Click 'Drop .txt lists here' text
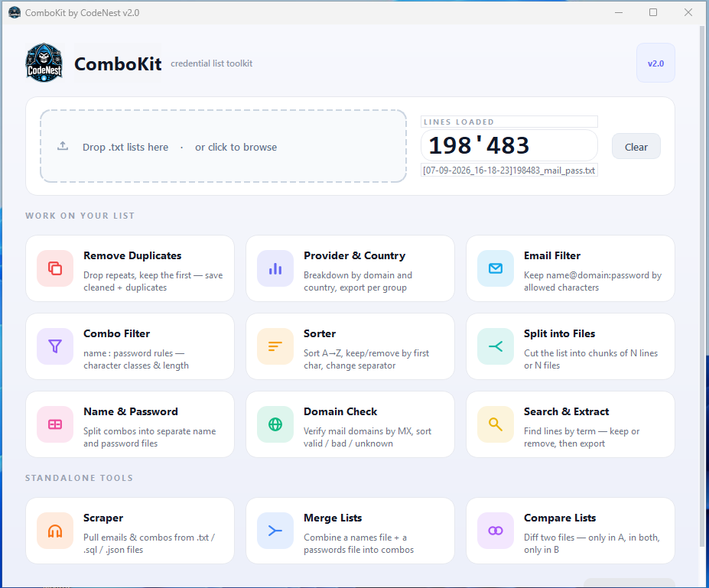709x588 pixels. coord(125,148)
